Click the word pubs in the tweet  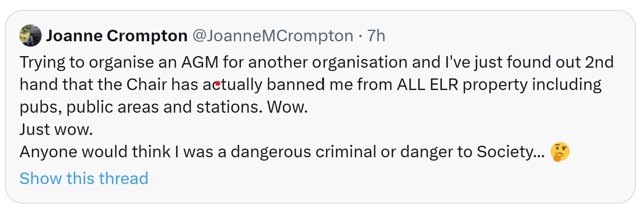tap(39, 108)
